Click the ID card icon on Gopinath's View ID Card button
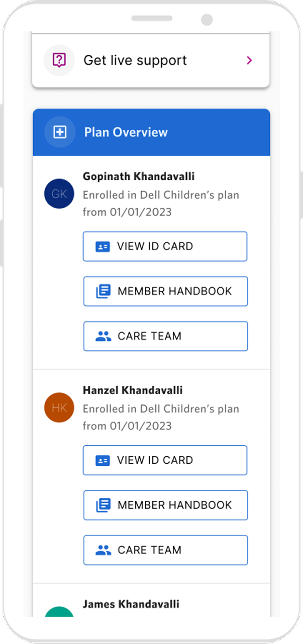This screenshot has width=303, height=644. (103, 246)
